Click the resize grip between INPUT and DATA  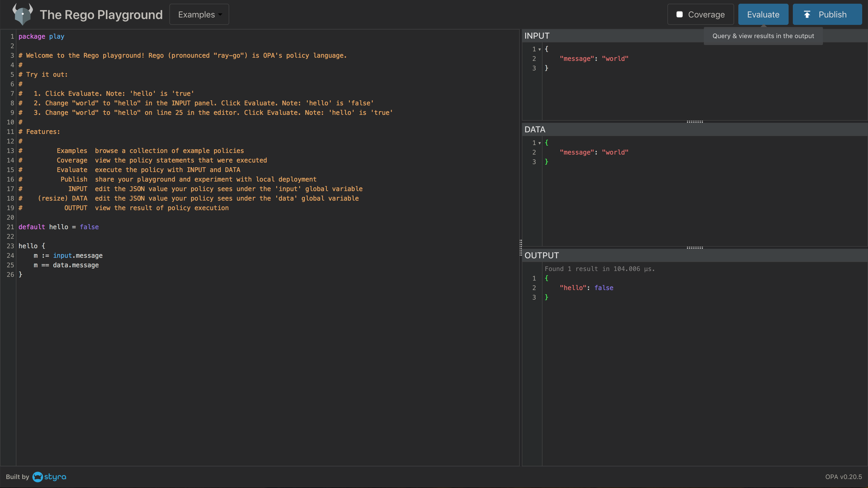click(694, 122)
